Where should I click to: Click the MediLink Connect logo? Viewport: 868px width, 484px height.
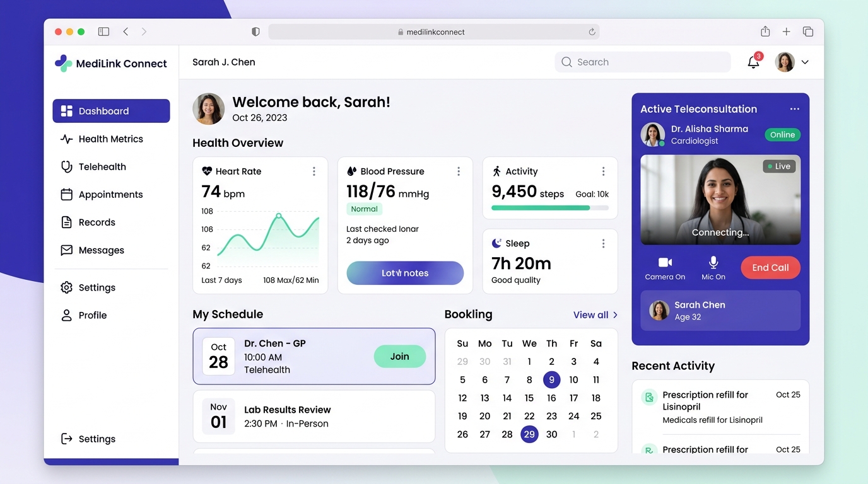[x=111, y=63]
